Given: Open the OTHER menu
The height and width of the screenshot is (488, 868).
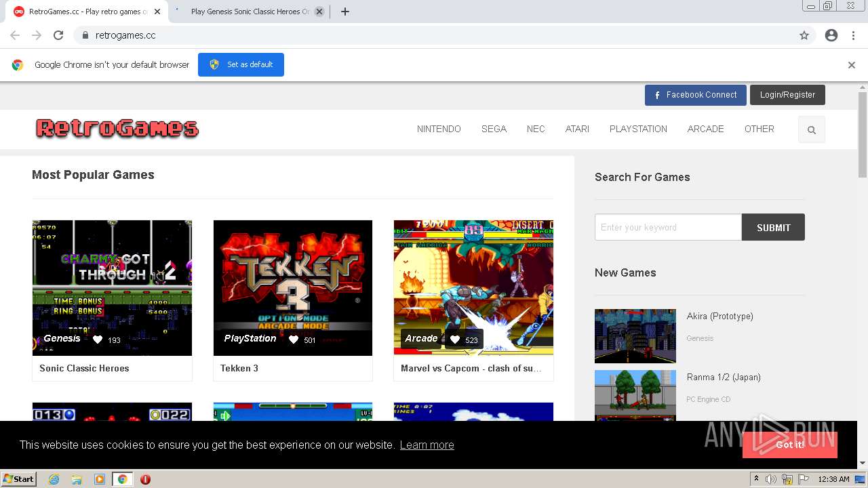Looking at the screenshot, I should click(759, 129).
